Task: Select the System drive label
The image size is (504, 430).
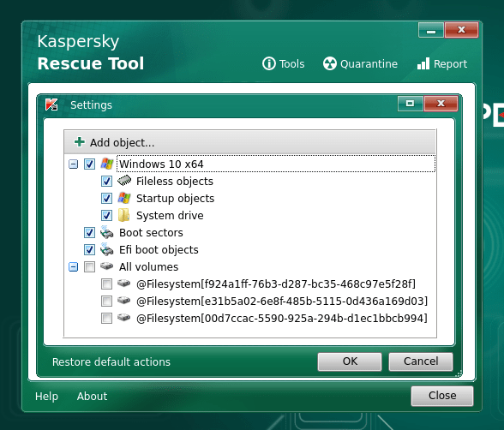Action: 170,216
